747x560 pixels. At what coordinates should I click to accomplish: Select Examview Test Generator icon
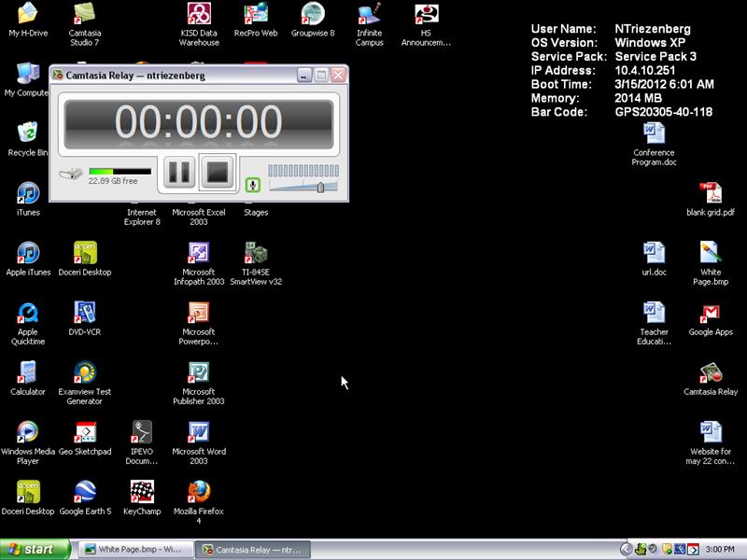[x=85, y=383]
